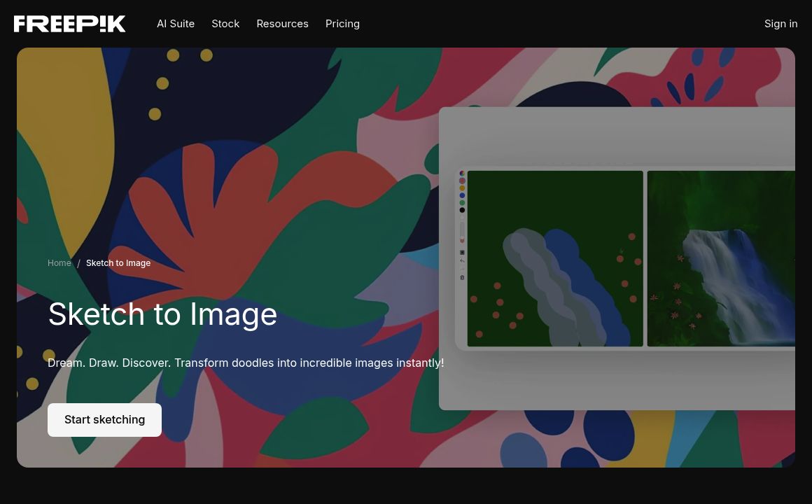
Task: Click the trash can icon in sketch toolbar
Action: 462,278
